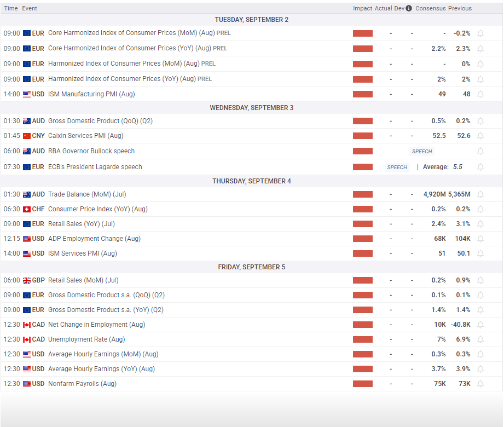504x427 pixels.
Task: Set alert bell for Core HICP (MoM) row
Action: [480, 33]
